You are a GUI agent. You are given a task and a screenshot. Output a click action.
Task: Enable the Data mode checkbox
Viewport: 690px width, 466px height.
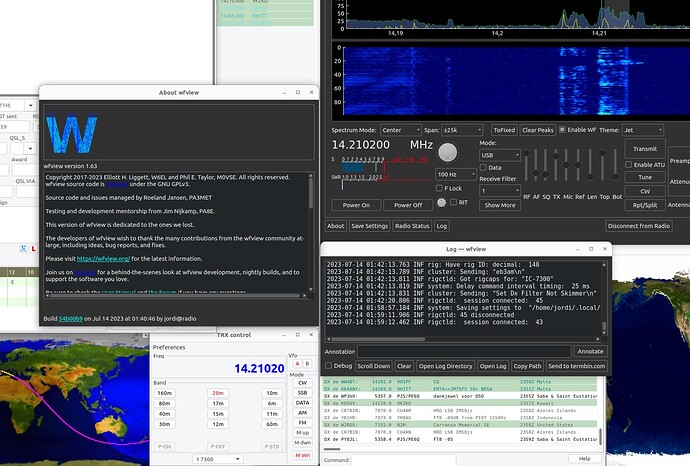tap(483, 168)
